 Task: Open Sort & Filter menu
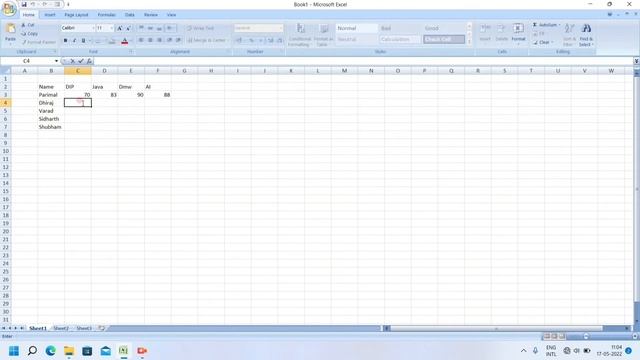[x=569, y=35]
